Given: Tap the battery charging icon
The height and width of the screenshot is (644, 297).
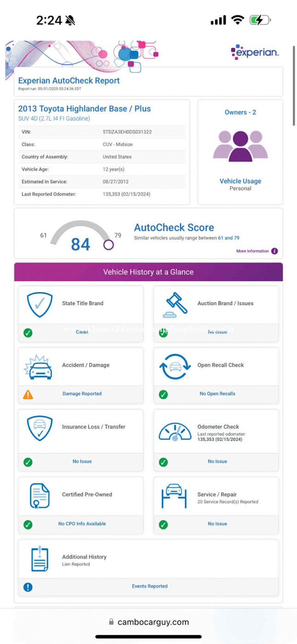Looking at the screenshot, I should [x=260, y=20].
